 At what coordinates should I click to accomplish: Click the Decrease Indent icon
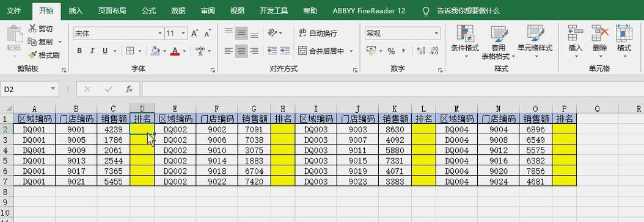point(272,51)
